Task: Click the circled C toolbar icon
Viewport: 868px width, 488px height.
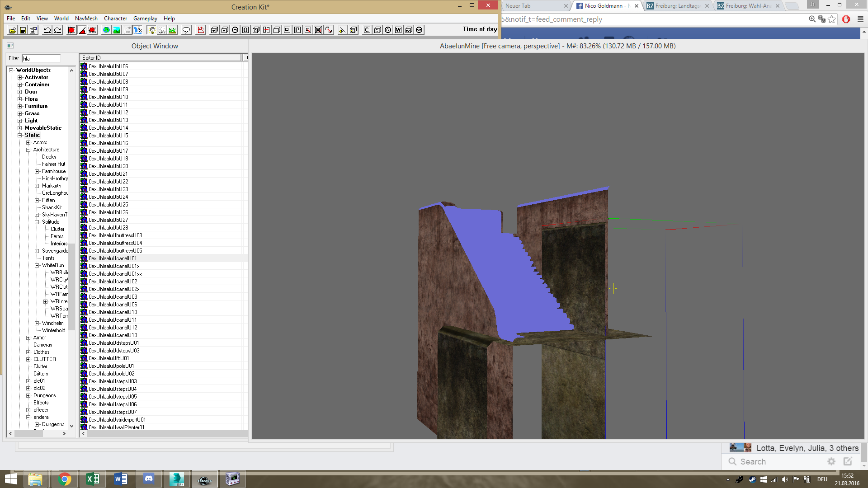Action: 388,30
